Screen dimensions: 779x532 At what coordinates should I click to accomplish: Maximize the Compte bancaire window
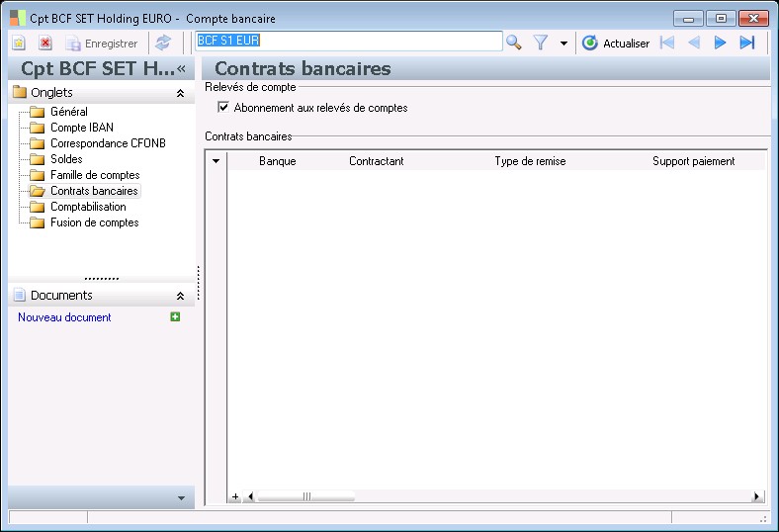tap(721, 19)
